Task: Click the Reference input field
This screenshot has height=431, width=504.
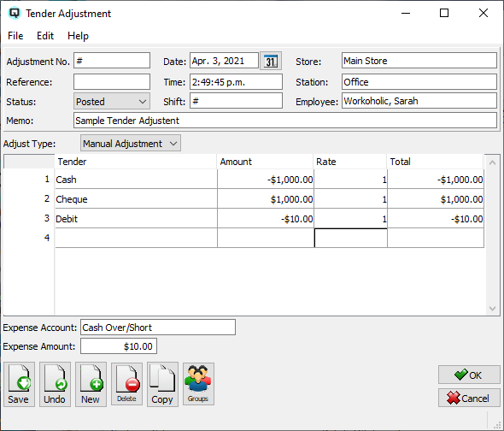Action: pyautogui.click(x=112, y=82)
